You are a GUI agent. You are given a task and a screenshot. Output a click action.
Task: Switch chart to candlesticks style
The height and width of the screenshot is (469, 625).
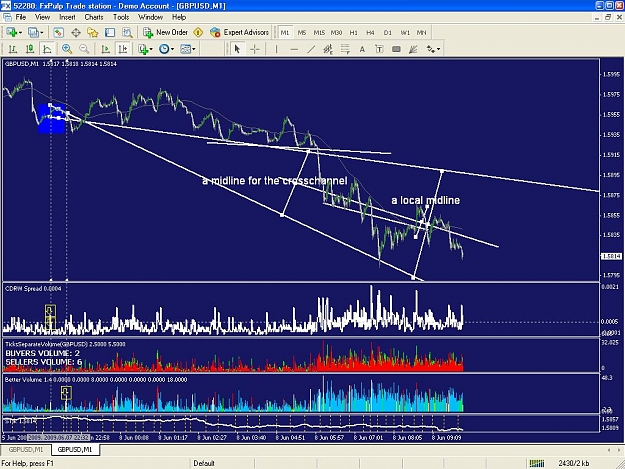30,49
